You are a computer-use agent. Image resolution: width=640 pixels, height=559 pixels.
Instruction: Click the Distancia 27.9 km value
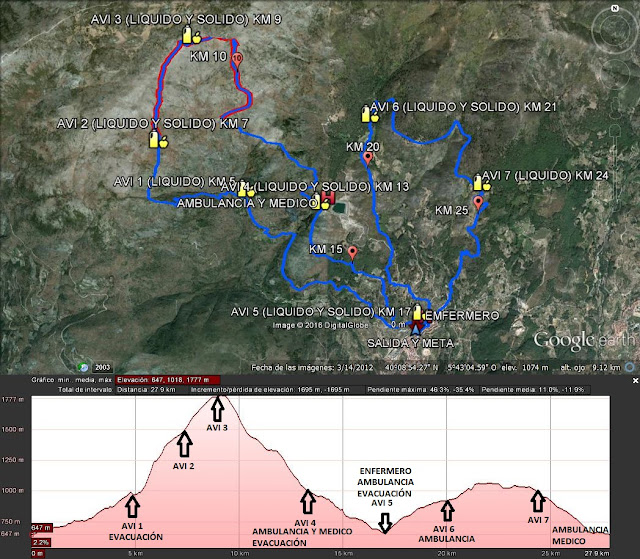(146, 390)
